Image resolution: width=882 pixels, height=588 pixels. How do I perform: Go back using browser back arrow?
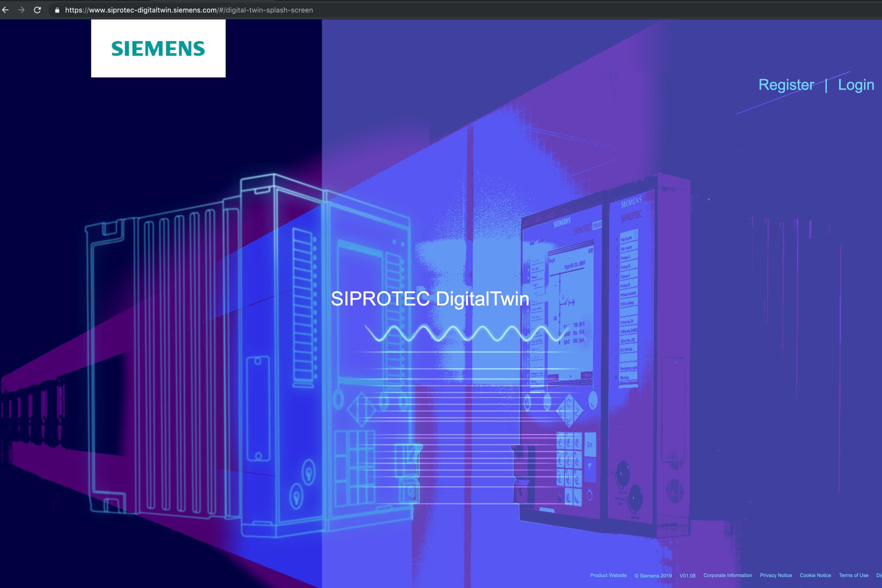(x=5, y=10)
